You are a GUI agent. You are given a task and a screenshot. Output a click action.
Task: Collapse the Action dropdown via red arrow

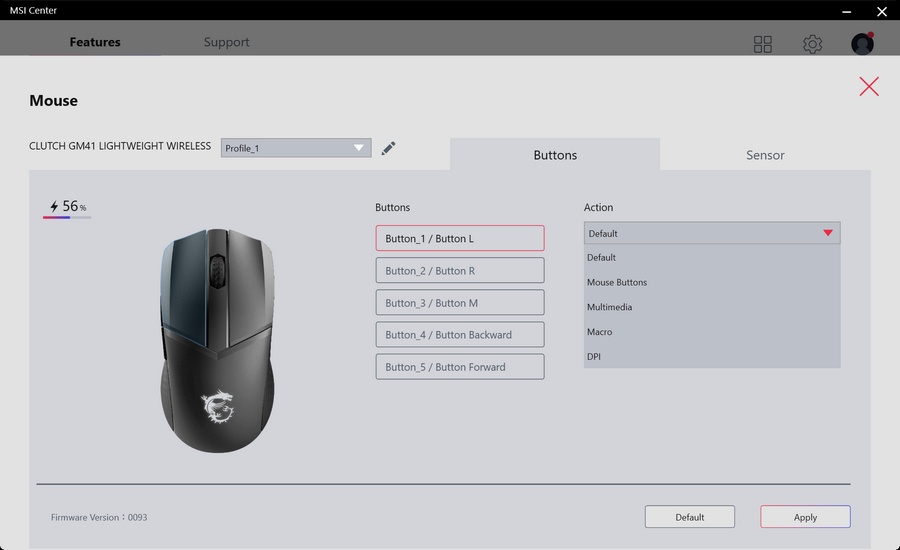click(827, 233)
